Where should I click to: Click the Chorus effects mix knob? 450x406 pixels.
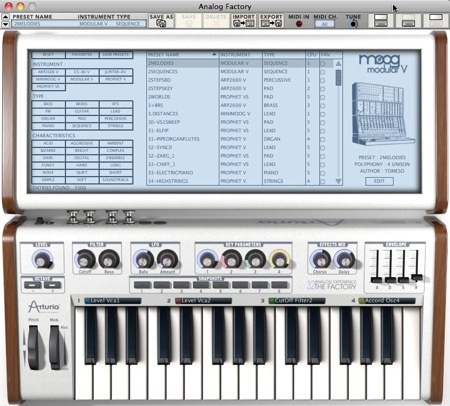pos(320,259)
